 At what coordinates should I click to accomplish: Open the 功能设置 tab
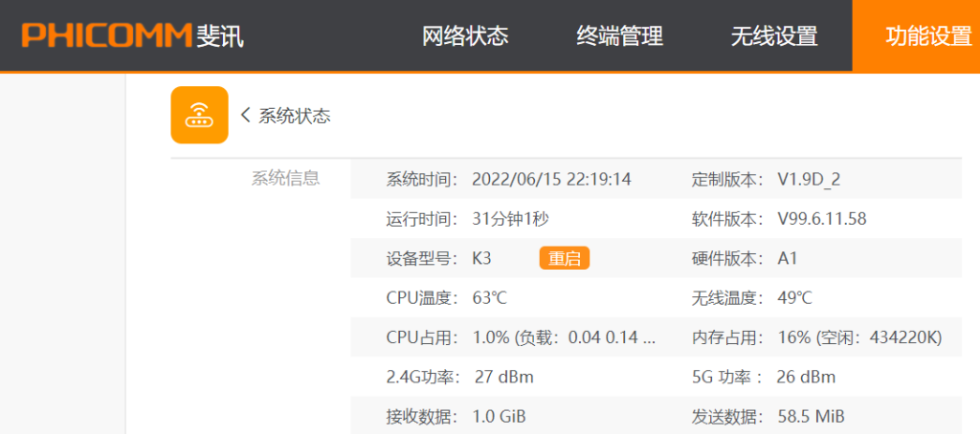pos(927,36)
